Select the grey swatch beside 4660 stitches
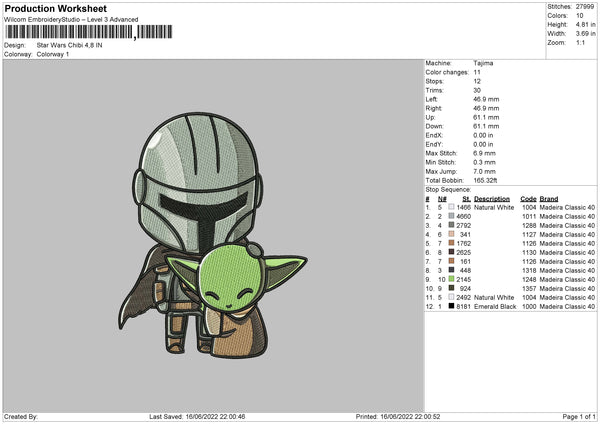 (x=451, y=216)
